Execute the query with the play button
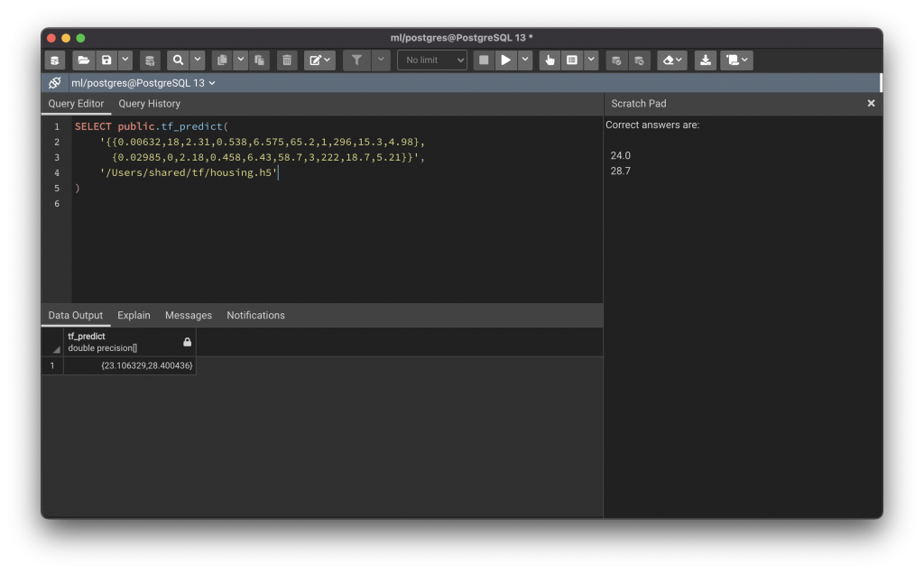Image resolution: width=924 pixels, height=573 pixels. click(x=506, y=60)
